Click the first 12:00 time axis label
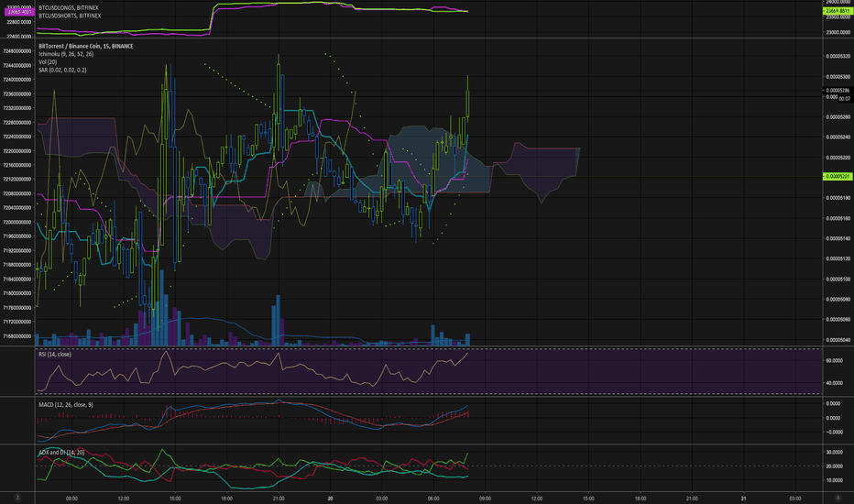Image resolution: width=854 pixels, height=504 pixels. tap(124, 499)
